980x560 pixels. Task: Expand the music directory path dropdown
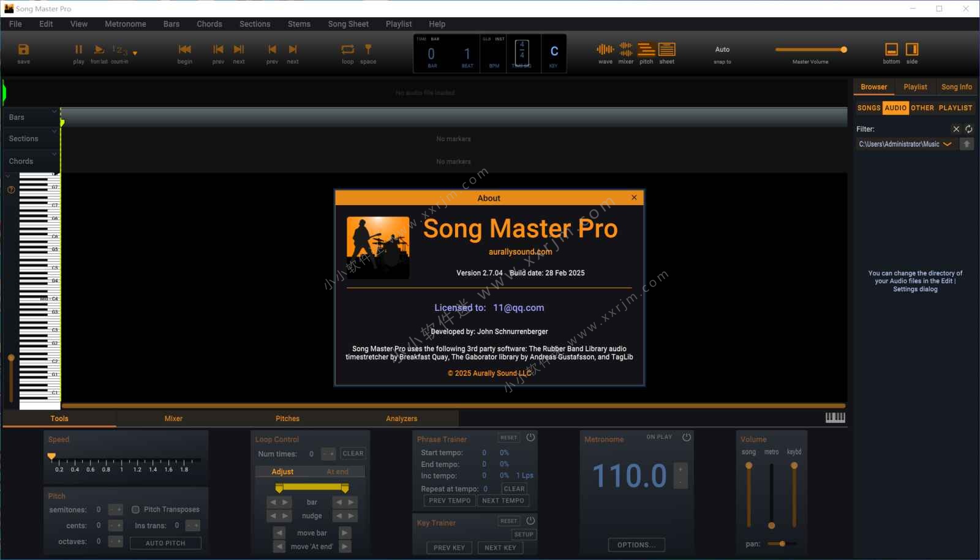click(x=947, y=144)
